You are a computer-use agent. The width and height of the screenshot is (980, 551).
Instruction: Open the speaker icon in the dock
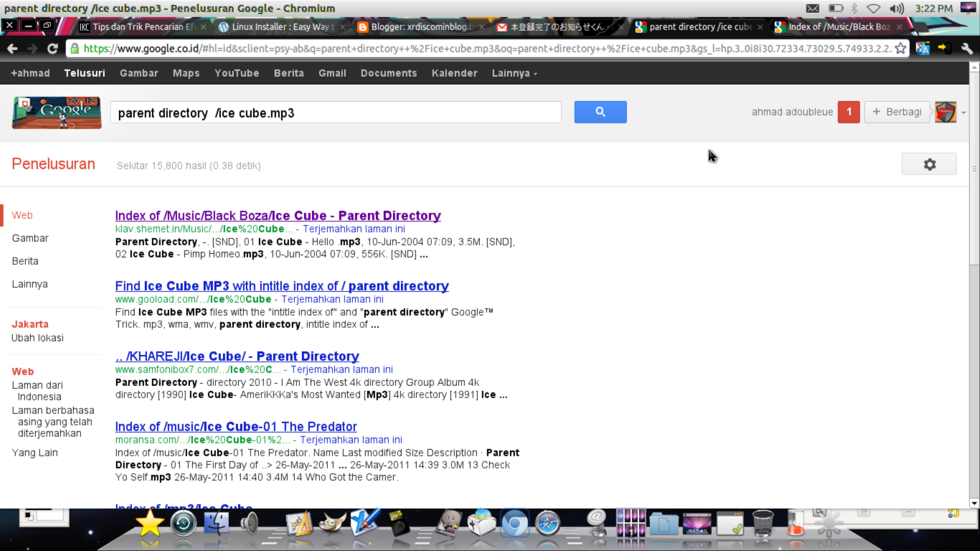coord(250,524)
